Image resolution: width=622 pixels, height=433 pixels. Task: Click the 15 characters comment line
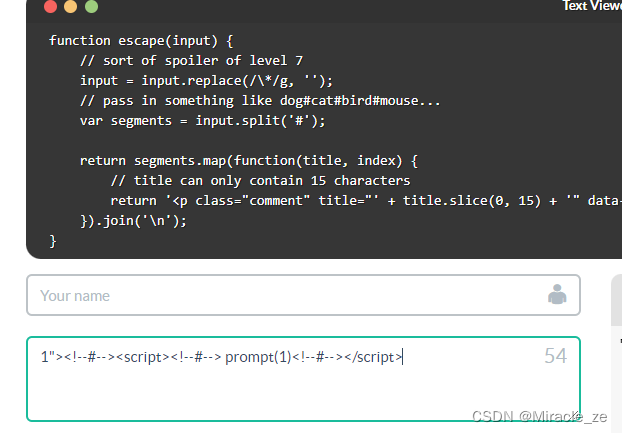coord(260,180)
